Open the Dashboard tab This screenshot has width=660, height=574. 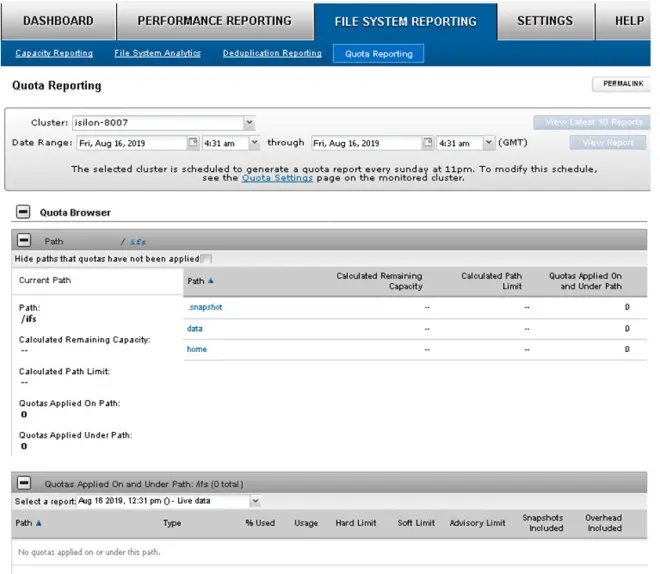click(58, 21)
